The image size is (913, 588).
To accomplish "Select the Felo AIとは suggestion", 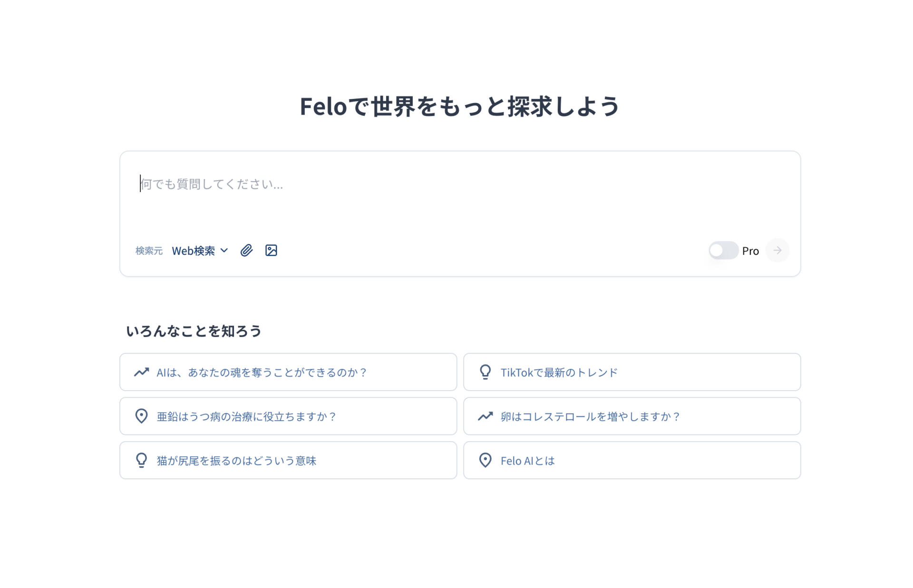I will click(631, 460).
